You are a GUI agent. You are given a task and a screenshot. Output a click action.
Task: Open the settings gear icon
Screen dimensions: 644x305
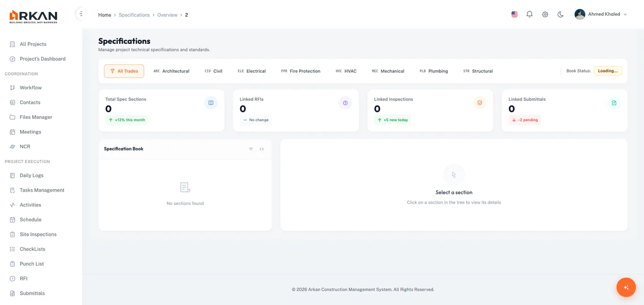click(545, 14)
